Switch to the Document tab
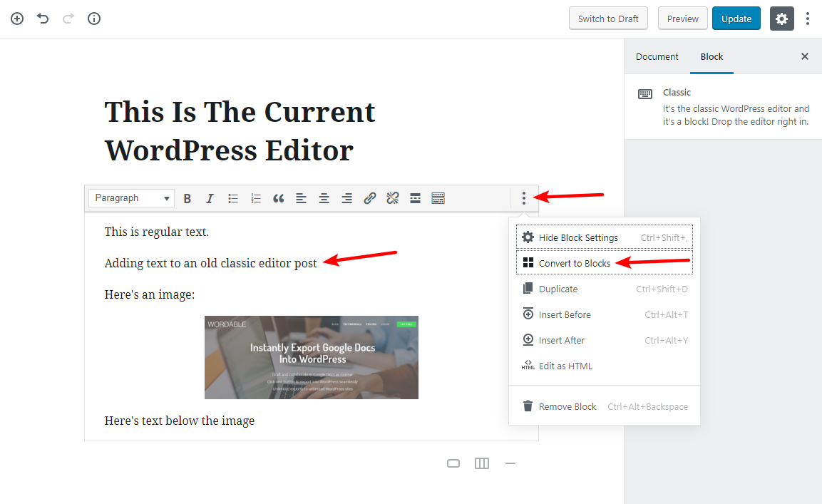Image resolution: width=822 pixels, height=504 pixels. [x=657, y=56]
